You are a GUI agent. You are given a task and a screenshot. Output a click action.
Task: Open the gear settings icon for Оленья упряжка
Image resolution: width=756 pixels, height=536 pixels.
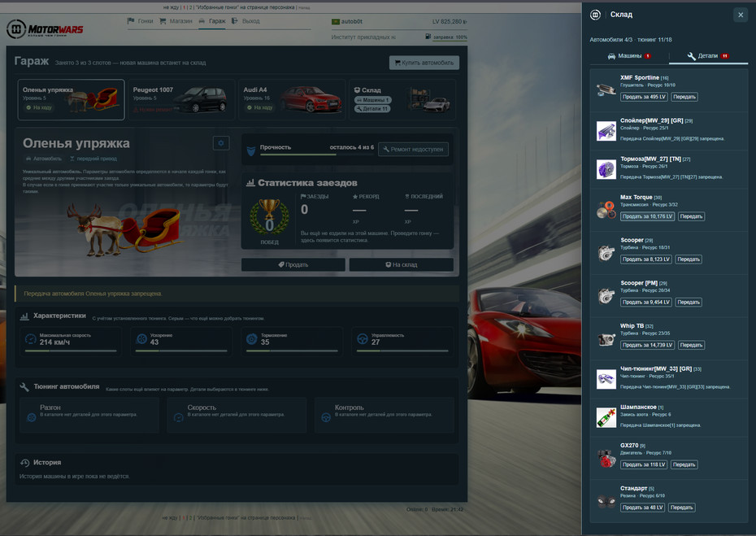pyautogui.click(x=221, y=143)
